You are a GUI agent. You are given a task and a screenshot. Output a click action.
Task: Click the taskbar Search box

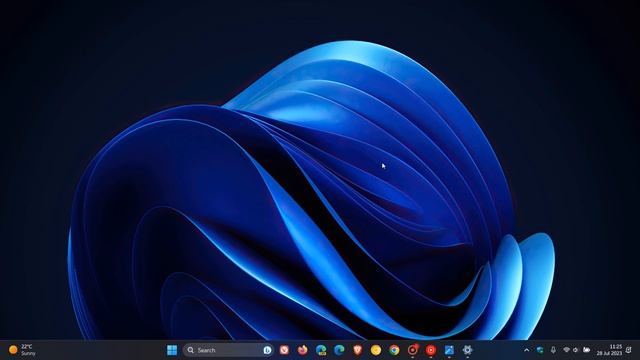point(228,350)
